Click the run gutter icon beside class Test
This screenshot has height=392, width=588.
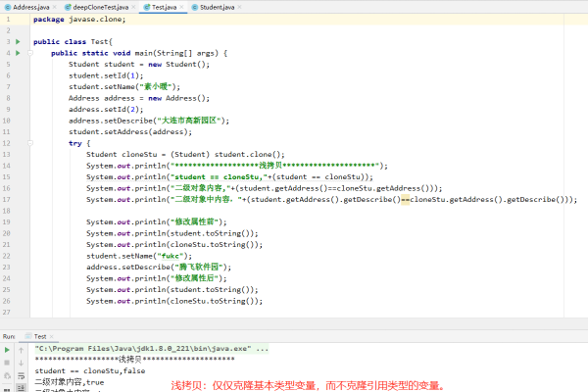(18, 42)
